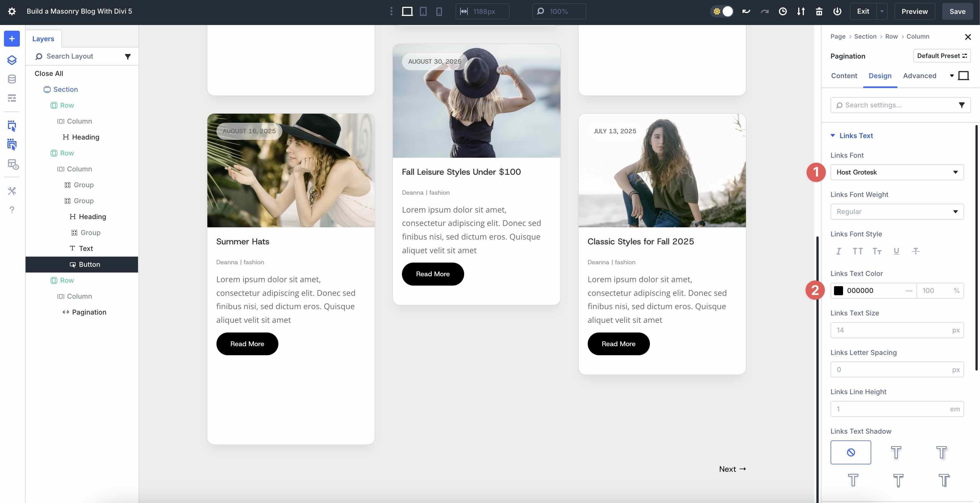Click the wrench tools icon in left sidebar
Screen dimensions: 980x503
point(11,191)
